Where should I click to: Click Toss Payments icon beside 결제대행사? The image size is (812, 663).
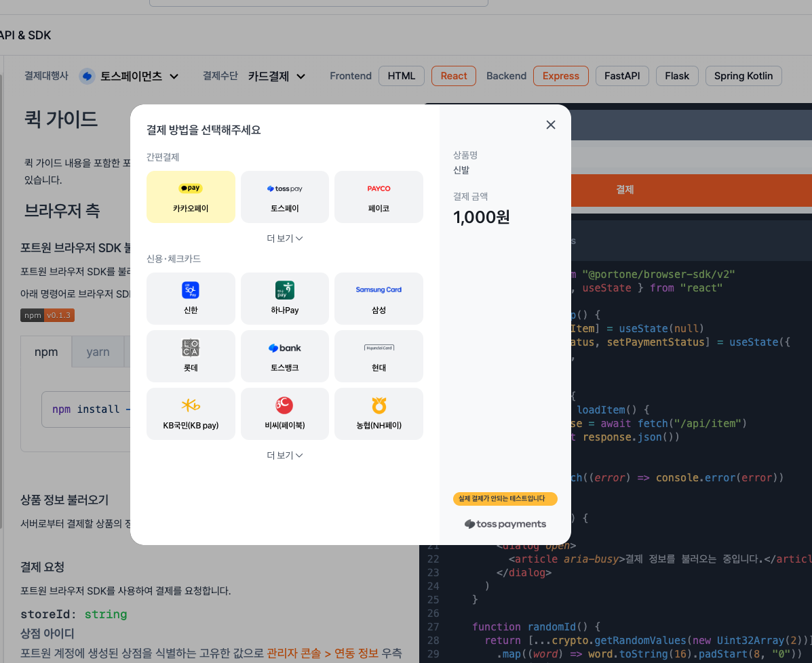(87, 76)
